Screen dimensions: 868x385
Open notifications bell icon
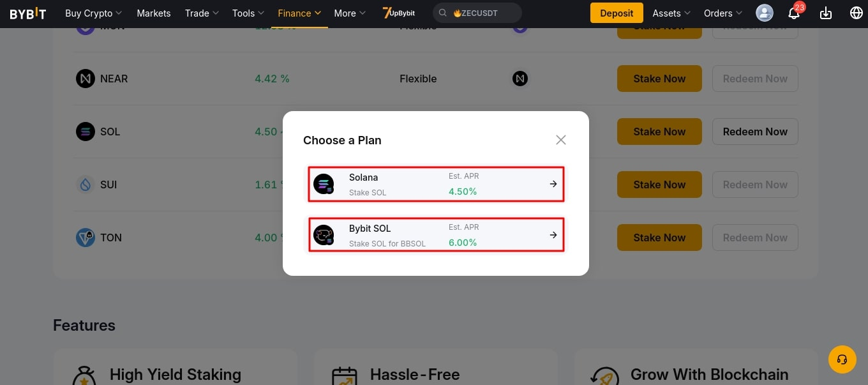[x=794, y=13]
